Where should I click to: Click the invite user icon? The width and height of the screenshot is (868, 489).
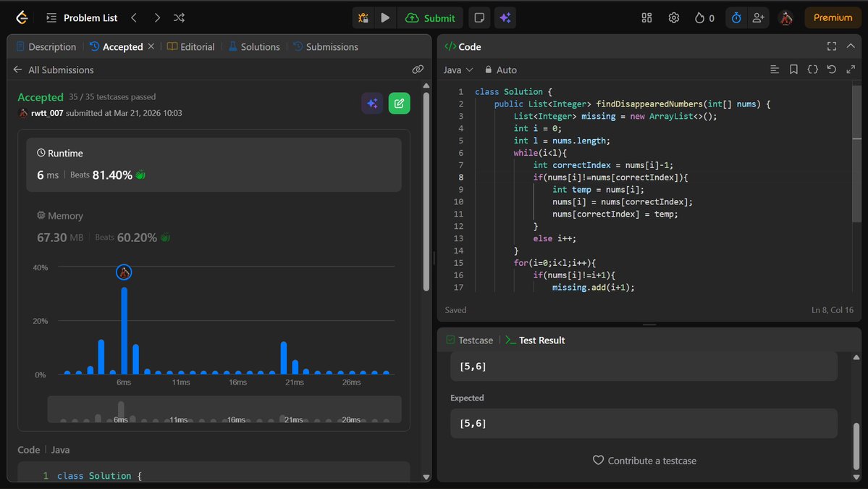pyautogui.click(x=759, y=17)
